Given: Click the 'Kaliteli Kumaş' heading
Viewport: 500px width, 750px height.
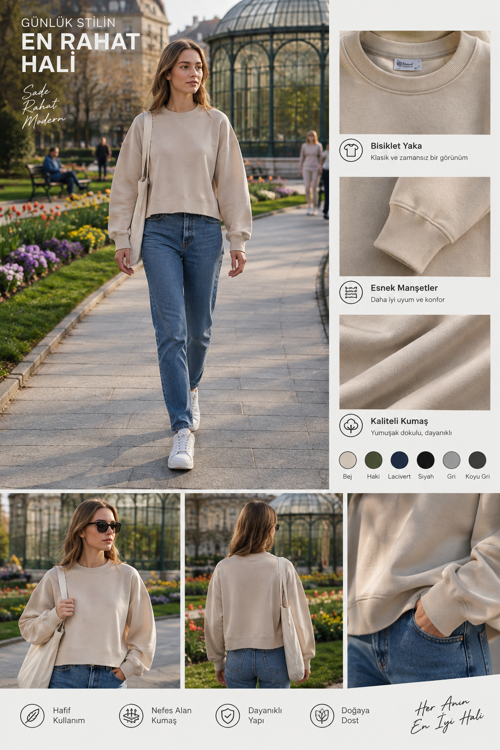Looking at the screenshot, I should click(x=399, y=421).
